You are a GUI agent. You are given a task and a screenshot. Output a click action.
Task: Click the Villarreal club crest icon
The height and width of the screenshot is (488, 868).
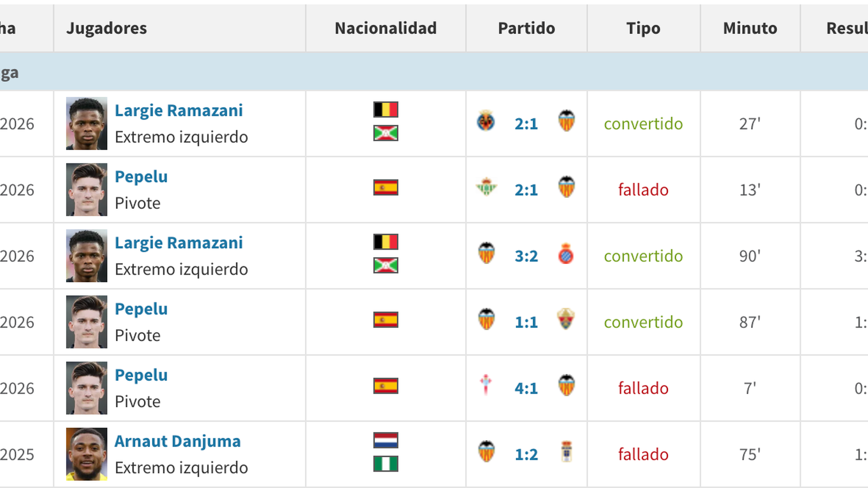coord(486,123)
